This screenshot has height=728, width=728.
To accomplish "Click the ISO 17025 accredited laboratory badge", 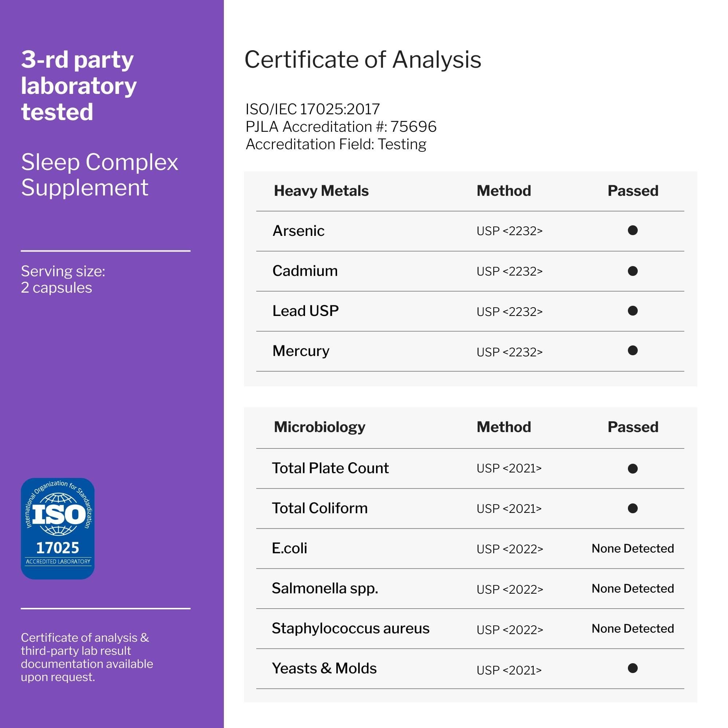I will (58, 528).
